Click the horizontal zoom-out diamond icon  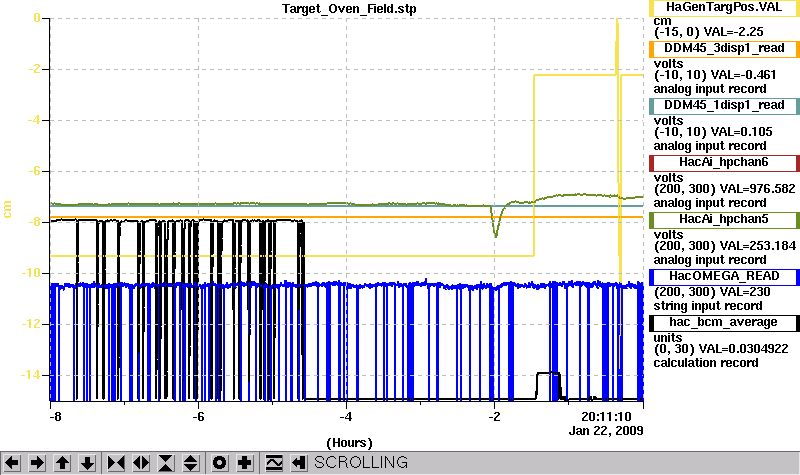tap(141, 463)
